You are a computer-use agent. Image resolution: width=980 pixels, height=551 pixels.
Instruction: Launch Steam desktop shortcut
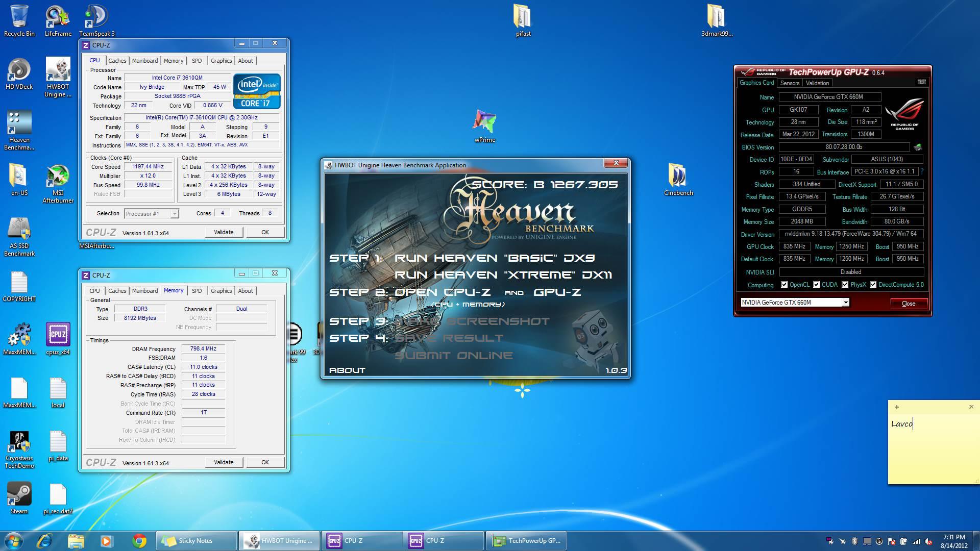(x=19, y=498)
